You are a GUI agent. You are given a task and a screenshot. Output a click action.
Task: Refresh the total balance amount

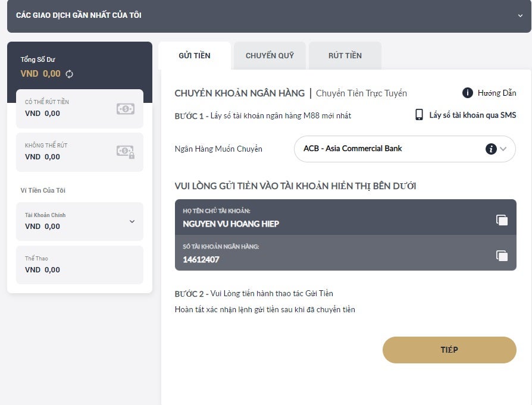coord(70,74)
